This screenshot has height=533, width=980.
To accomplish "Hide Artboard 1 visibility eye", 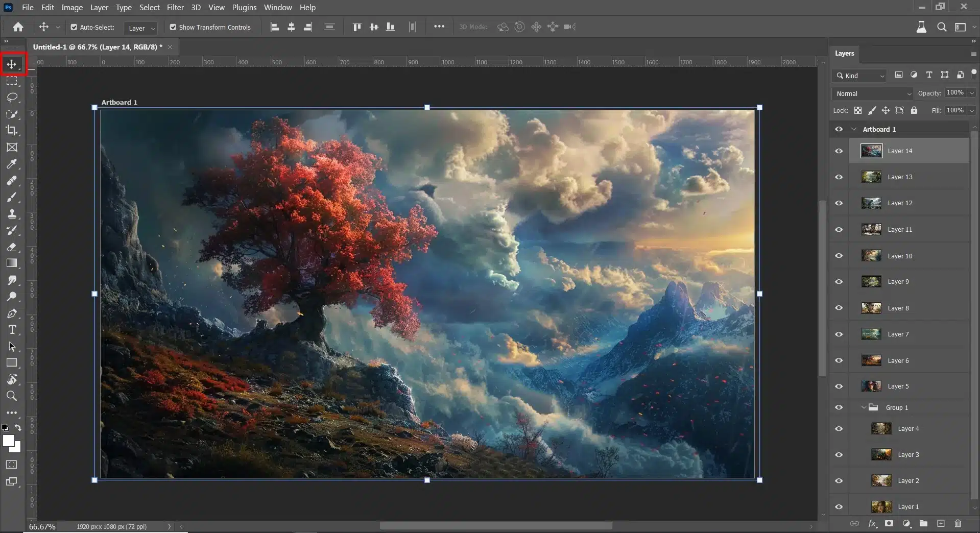I will coord(839,129).
